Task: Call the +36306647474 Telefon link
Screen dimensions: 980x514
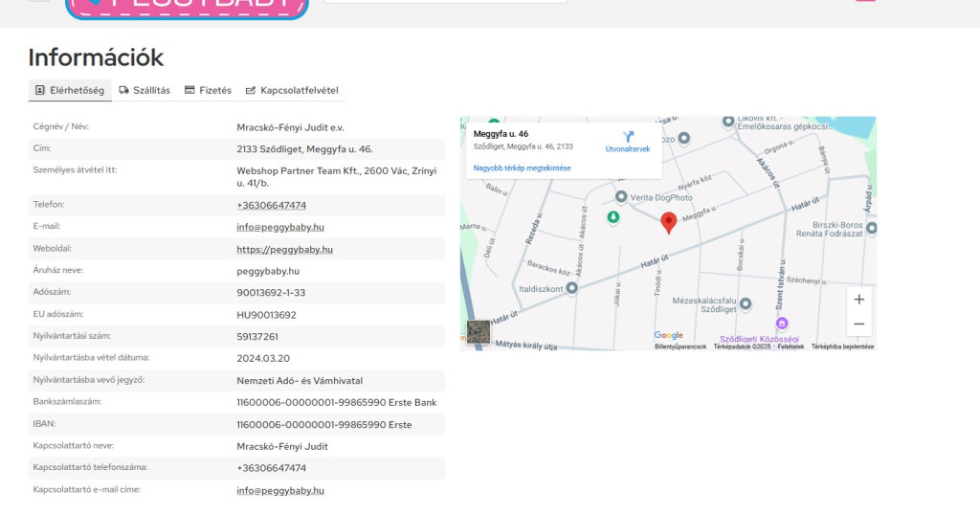Action: (x=271, y=205)
